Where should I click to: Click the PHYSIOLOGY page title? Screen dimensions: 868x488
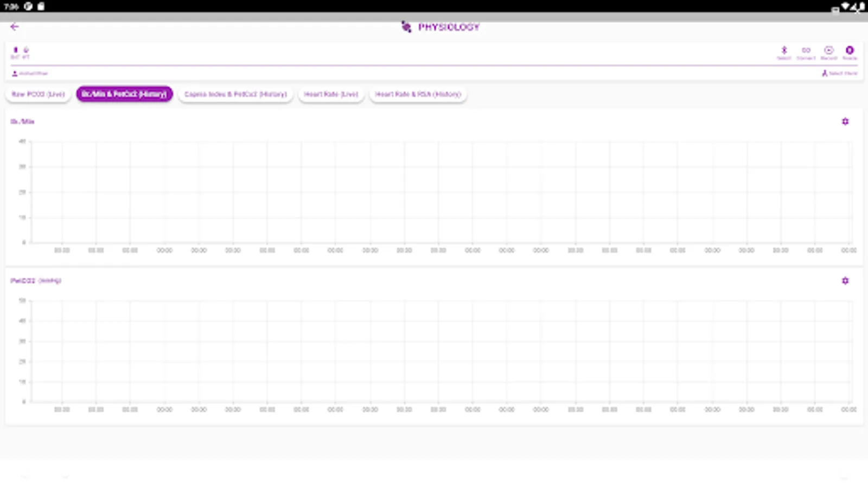click(x=449, y=27)
